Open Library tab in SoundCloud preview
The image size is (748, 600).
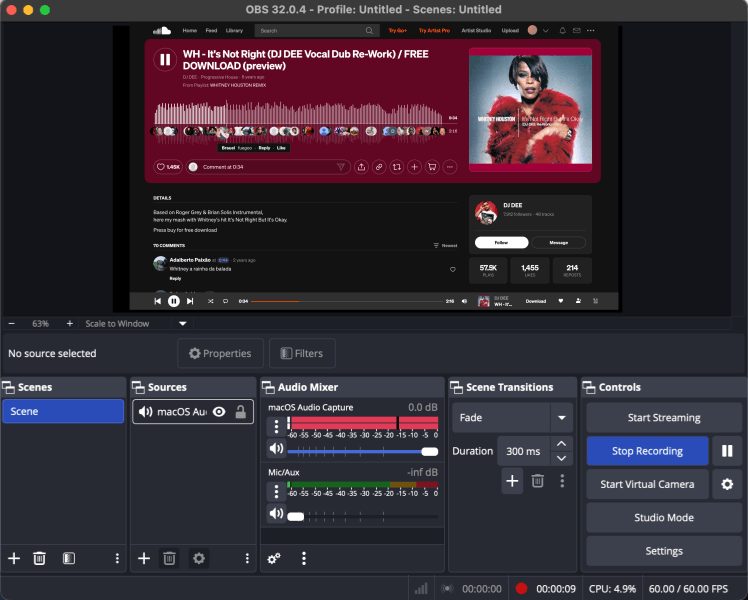(x=234, y=31)
